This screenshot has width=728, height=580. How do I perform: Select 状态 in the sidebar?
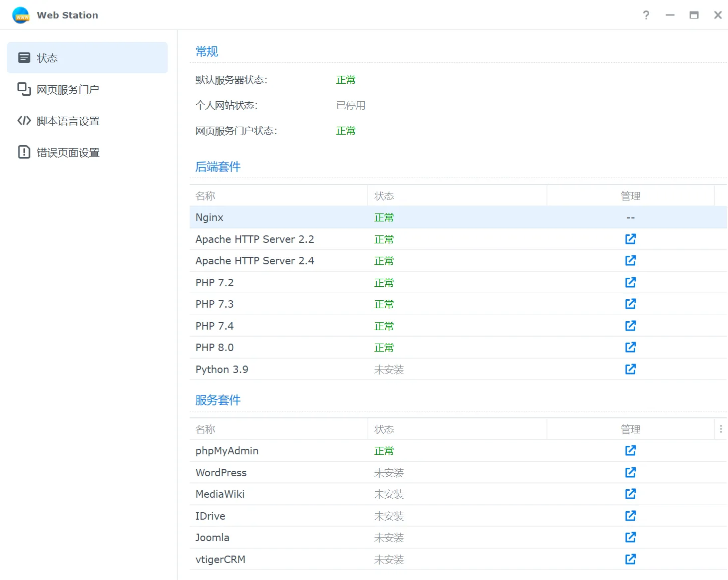(87, 58)
